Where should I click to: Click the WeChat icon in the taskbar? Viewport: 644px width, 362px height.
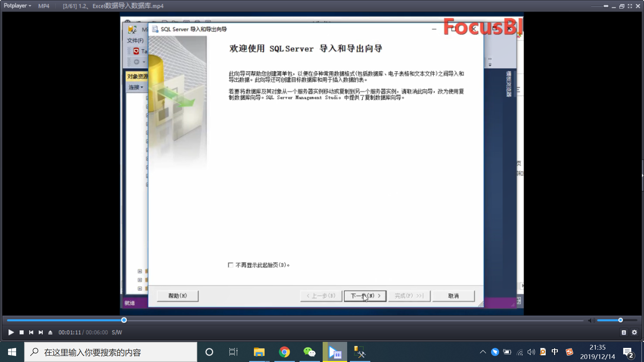pyautogui.click(x=309, y=352)
